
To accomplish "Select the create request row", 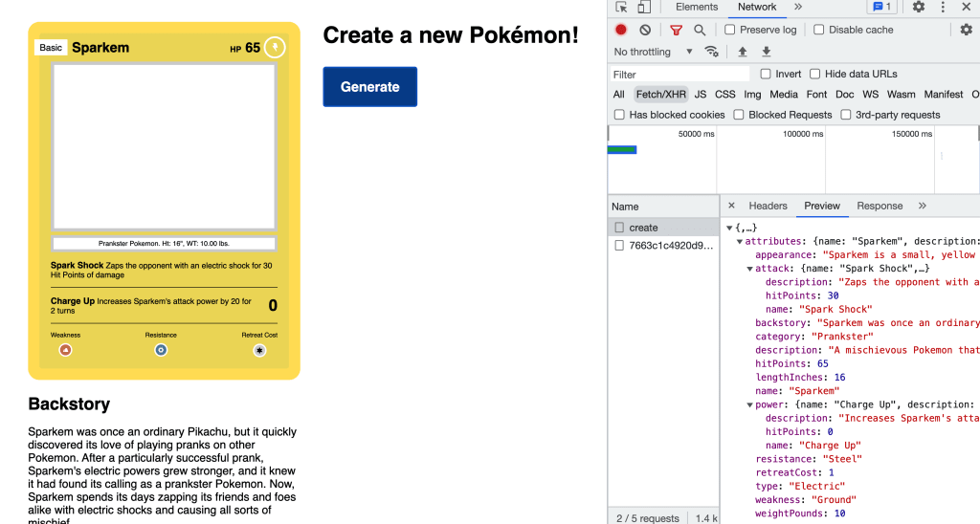I will point(664,228).
